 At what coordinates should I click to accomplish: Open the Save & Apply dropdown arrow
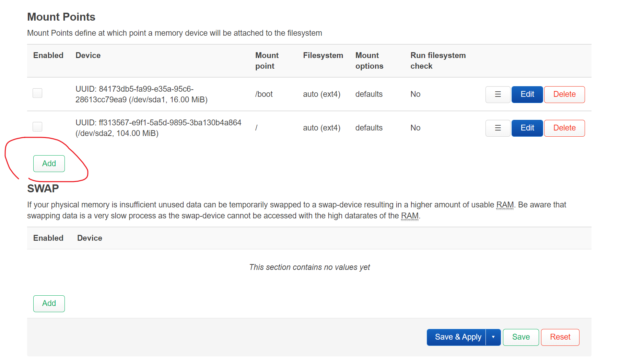point(493,337)
